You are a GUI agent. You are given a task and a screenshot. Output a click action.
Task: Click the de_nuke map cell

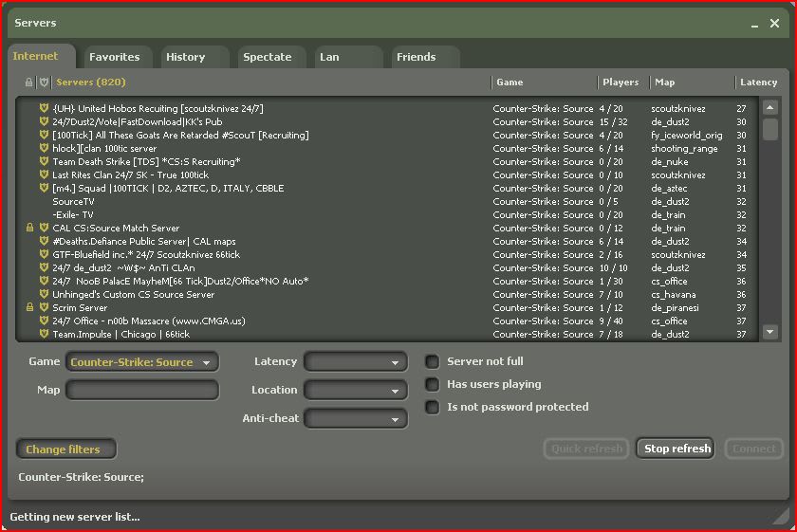click(x=670, y=161)
